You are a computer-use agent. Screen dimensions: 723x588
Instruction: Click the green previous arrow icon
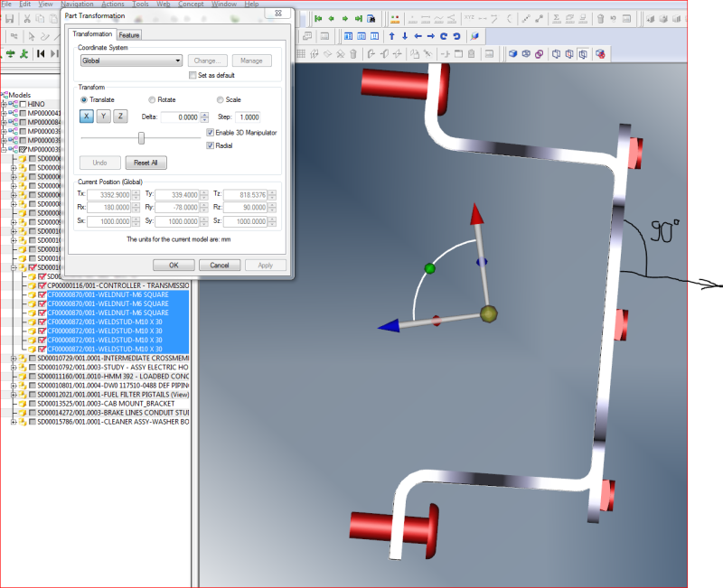(x=331, y=19)
